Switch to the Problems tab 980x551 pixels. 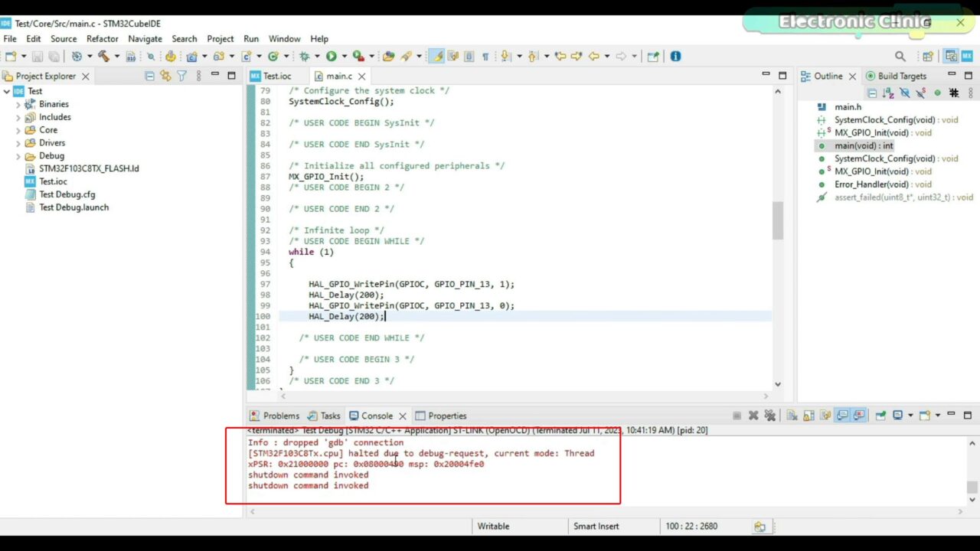pos(275,416)
